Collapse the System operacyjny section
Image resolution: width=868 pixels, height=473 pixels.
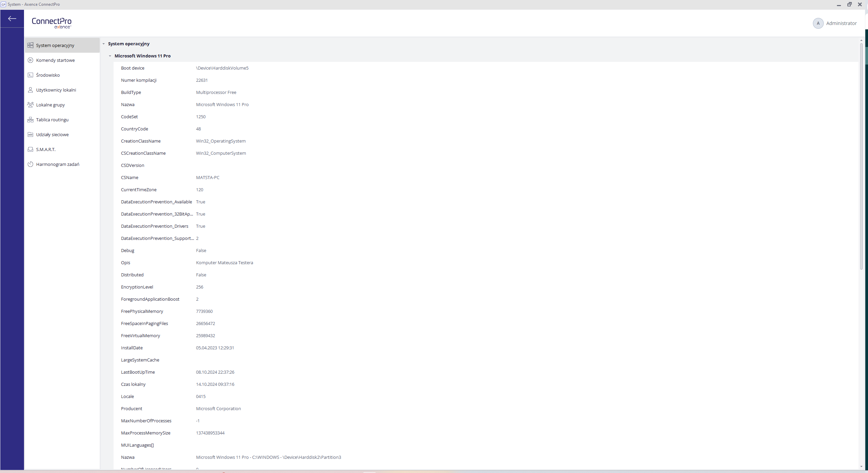tap(104, 44)
